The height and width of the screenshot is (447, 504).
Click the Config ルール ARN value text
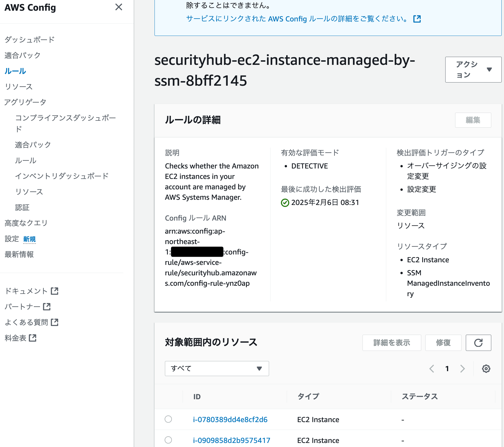[211, 257]
